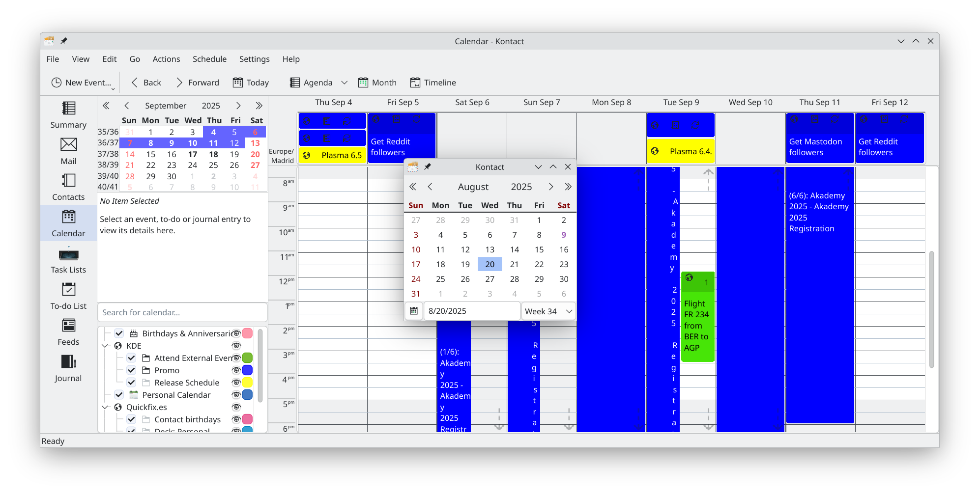980x495 pixels.
Task: Click the green Attend External Events color swatch
Action: pyautogui.click(x=248, y=358)
